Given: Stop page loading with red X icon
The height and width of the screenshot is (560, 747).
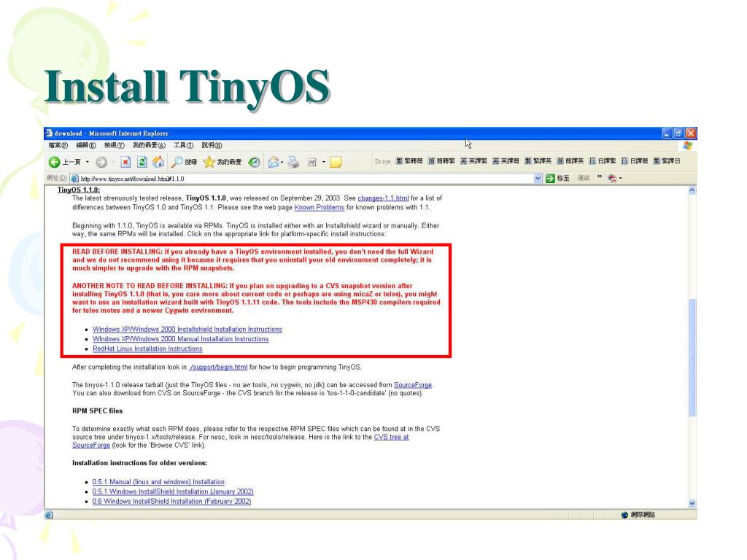Looking at the screenshot, I should pyautogui.click(x=125, y=162).
